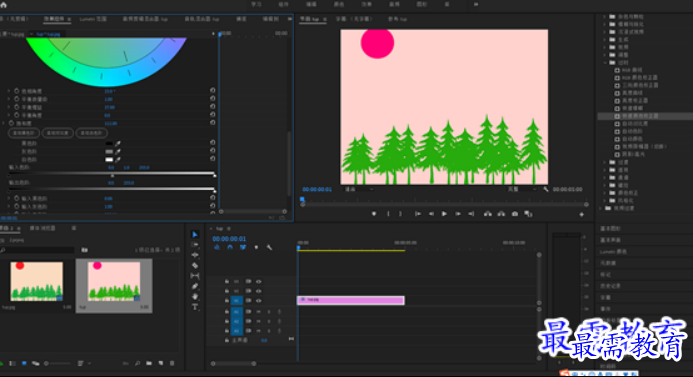693x377 pixels.
Task: Open timeline display settings wrench
Action: click(x=269, y=248)
